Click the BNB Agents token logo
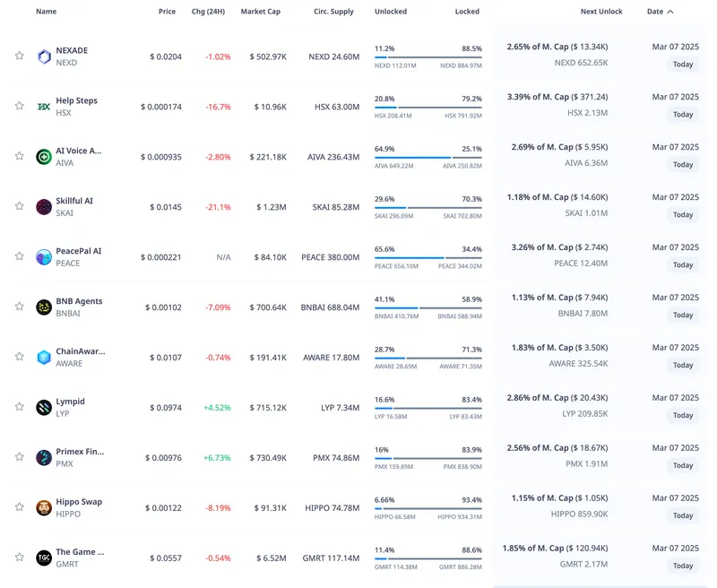 [44, 307]
